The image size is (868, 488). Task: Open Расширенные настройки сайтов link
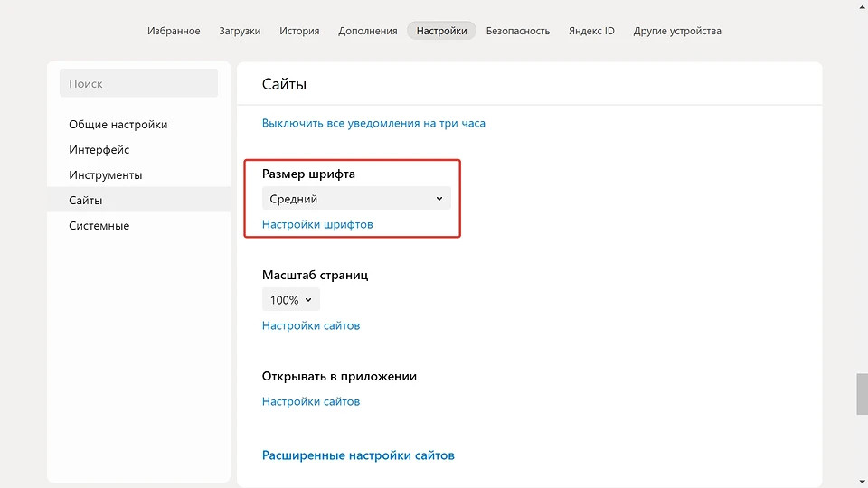(x=358, y=455)
